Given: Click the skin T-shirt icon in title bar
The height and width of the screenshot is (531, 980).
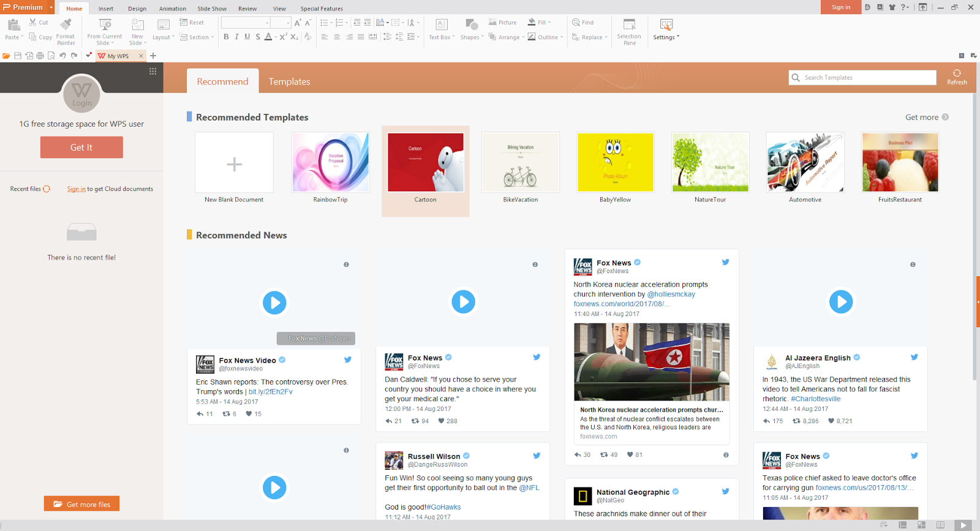Looking at the screenshot, I should 892,7.
